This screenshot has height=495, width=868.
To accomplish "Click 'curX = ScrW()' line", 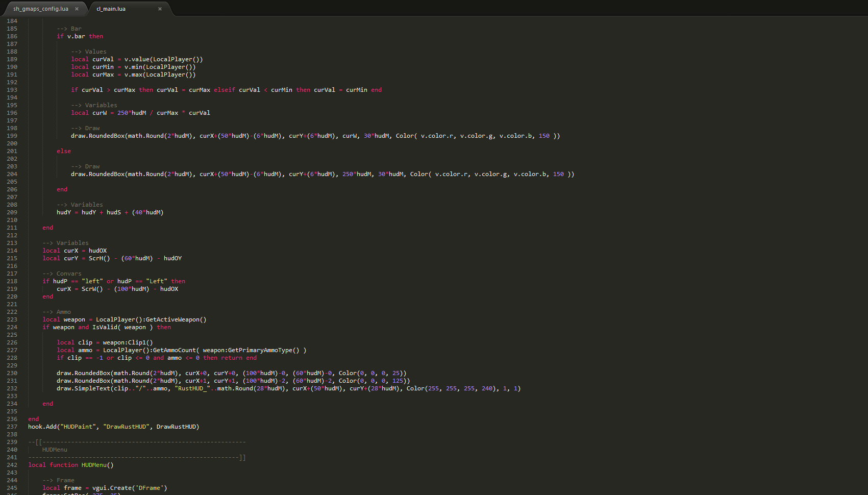I will [x=117, y=289].
